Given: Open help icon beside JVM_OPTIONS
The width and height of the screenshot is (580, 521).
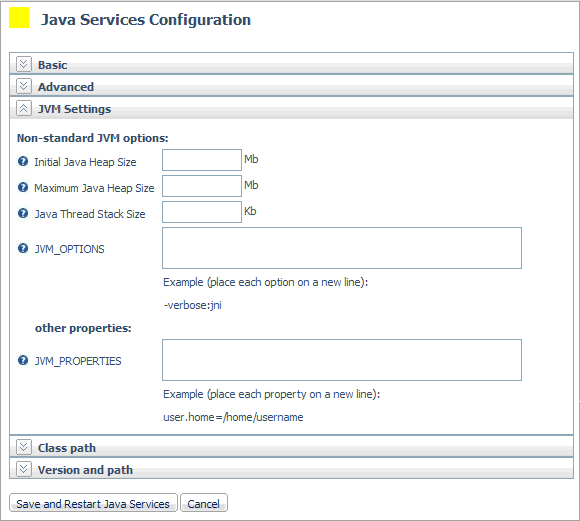Looking at the screenshot, I should 23,248.
